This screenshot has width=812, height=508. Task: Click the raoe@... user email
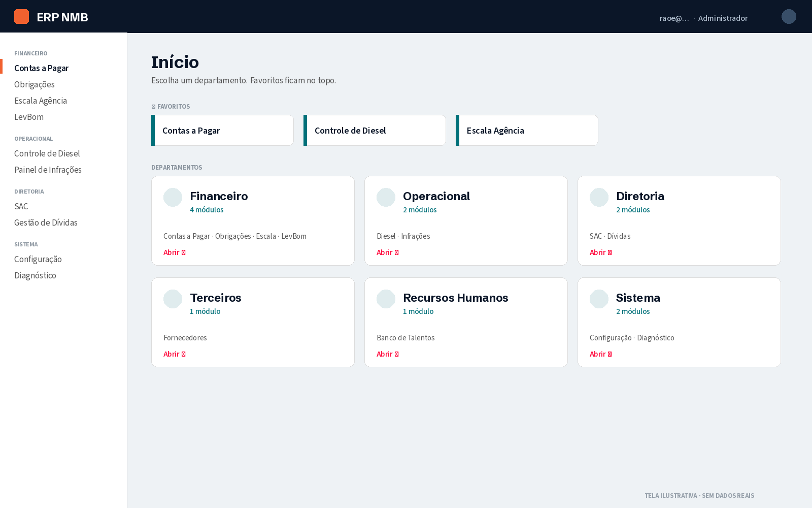pyautogui.click(x=674, y=18)
